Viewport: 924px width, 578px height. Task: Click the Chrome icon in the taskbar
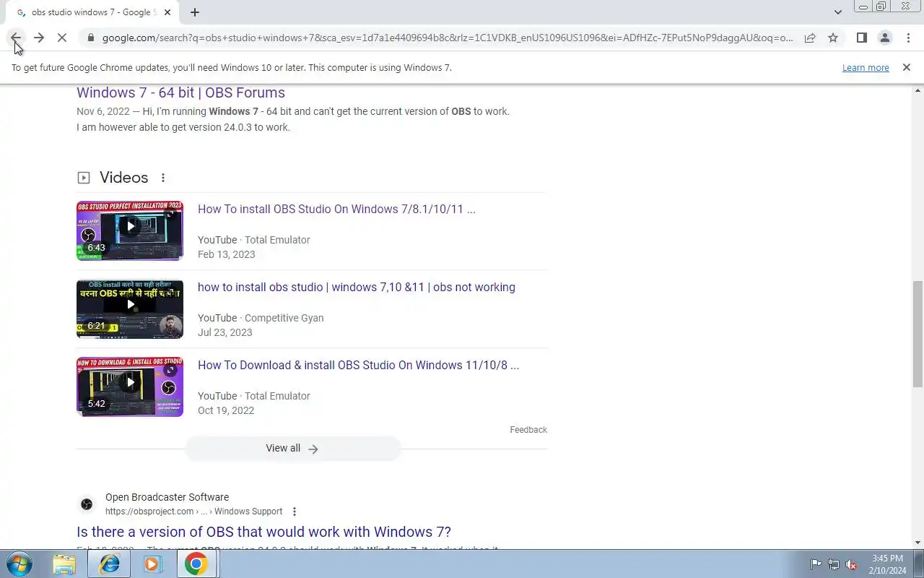196,564
